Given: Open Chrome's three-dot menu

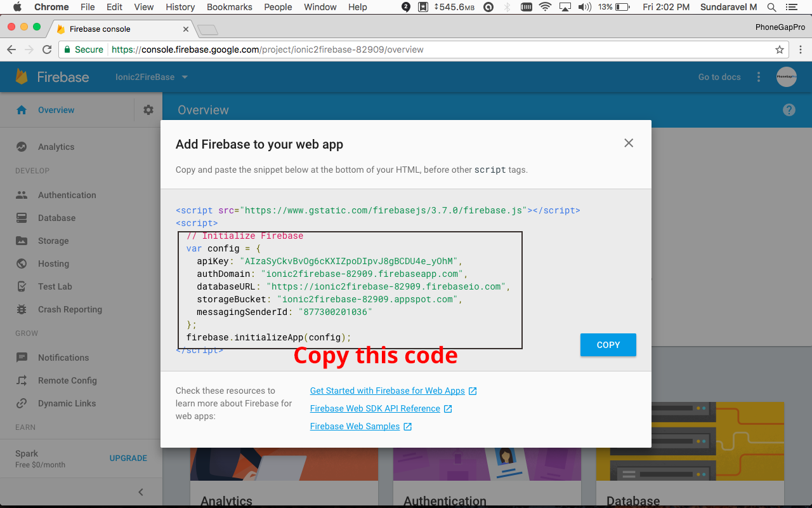Looking at the screenshot, I should pyautogui.click(x=801, y=50).
